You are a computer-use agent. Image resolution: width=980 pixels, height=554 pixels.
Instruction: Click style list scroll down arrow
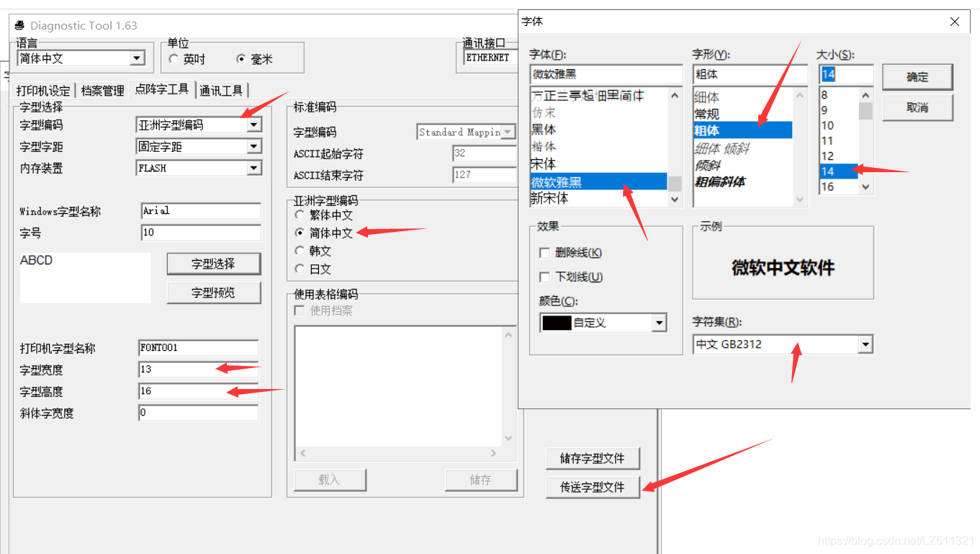coord(800,200)
